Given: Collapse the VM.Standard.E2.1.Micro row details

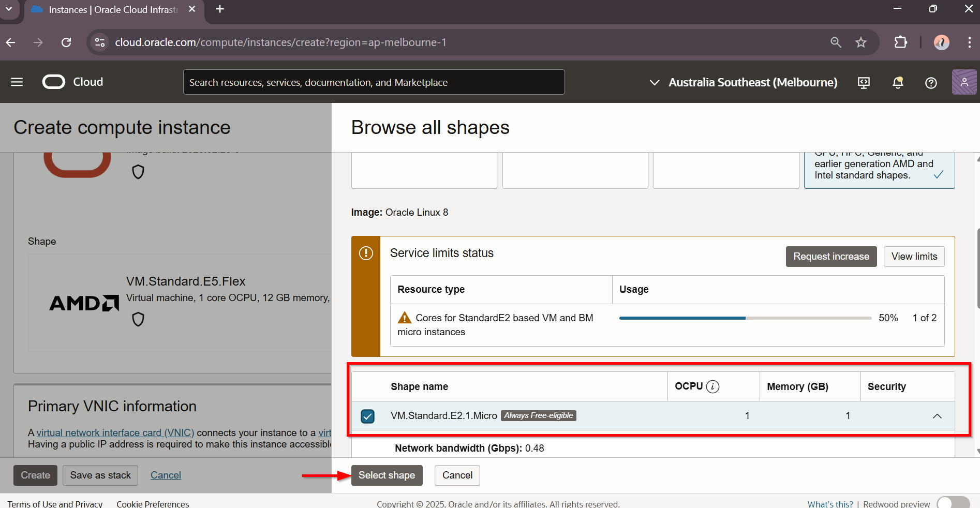Looking at the screenshot, I should click(x=937, y=416).
